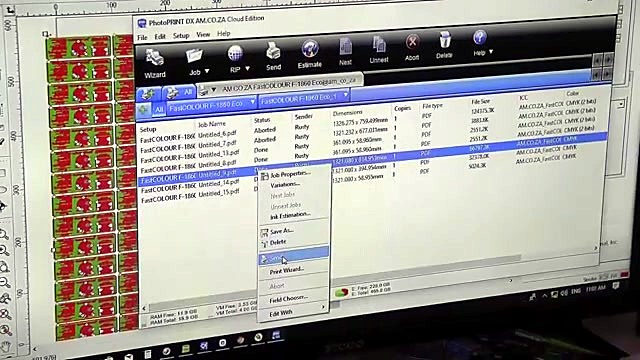
Task: Choose Variations in context menu
Action: pos(285,184)
